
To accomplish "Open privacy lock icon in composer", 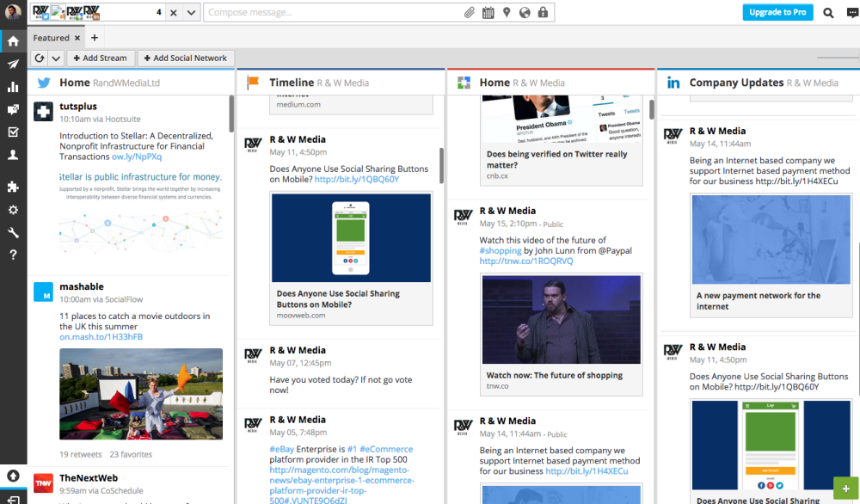I will 543,12.
